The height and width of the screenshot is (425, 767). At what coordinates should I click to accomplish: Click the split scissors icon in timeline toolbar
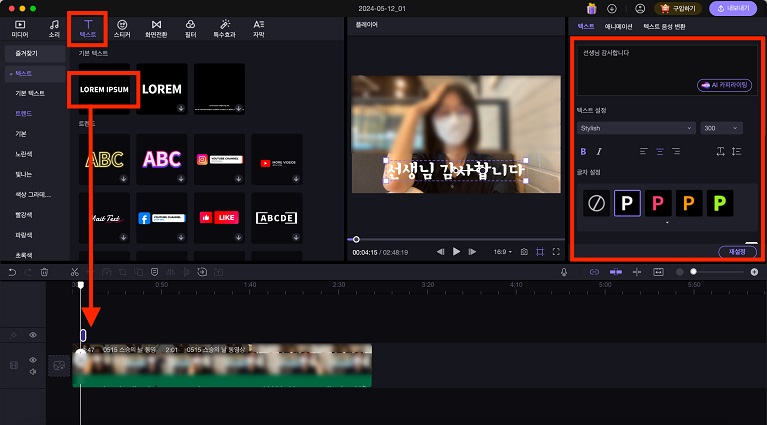point(75,272)
